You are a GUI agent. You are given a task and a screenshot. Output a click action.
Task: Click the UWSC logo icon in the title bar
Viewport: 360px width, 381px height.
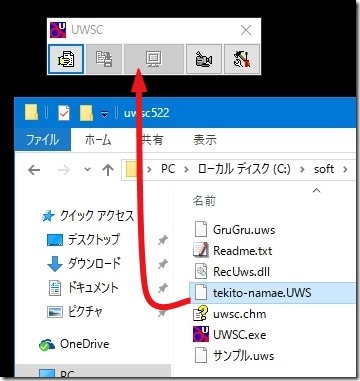58,30
